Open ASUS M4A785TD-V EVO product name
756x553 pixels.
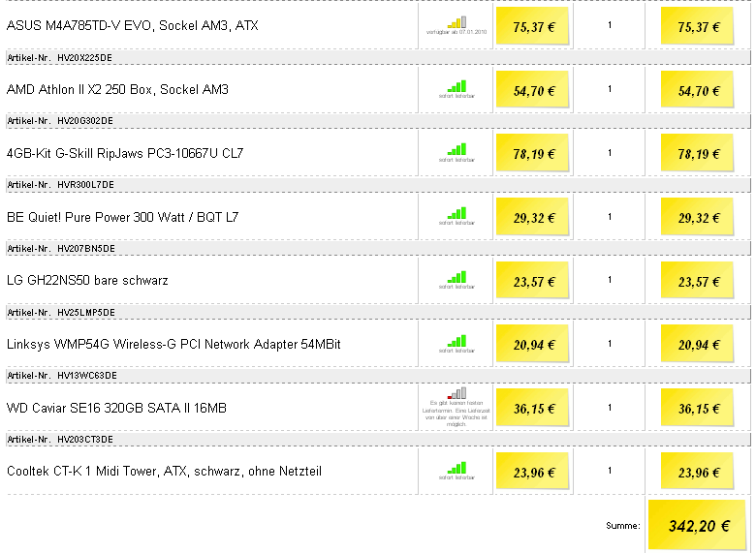(x=133, y=25)
